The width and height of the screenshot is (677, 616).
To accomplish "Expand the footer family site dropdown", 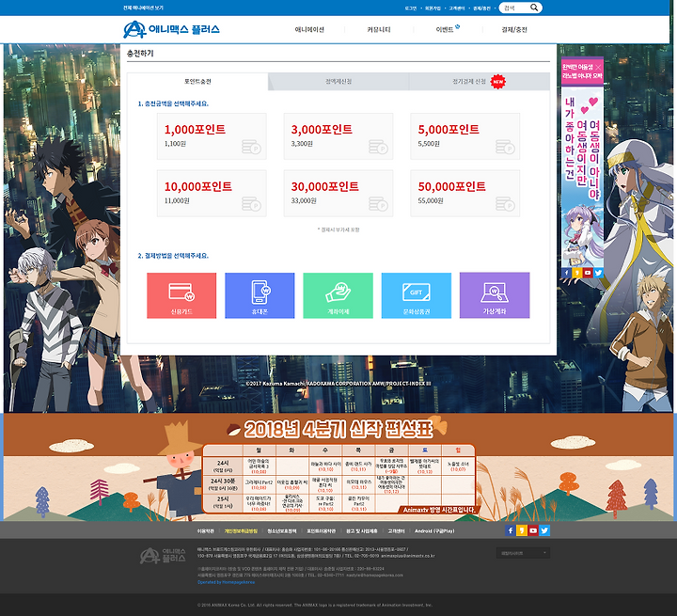I will pos(523,553).
